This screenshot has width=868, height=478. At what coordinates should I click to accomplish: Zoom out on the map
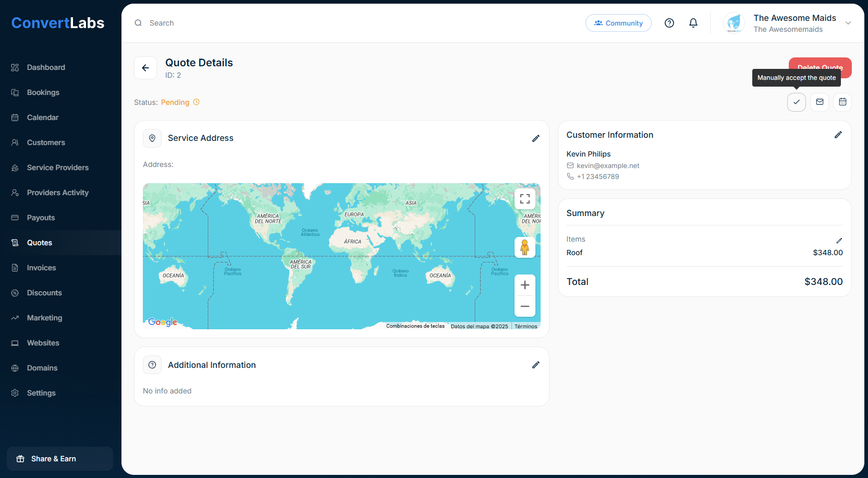[x=524, y=306]
